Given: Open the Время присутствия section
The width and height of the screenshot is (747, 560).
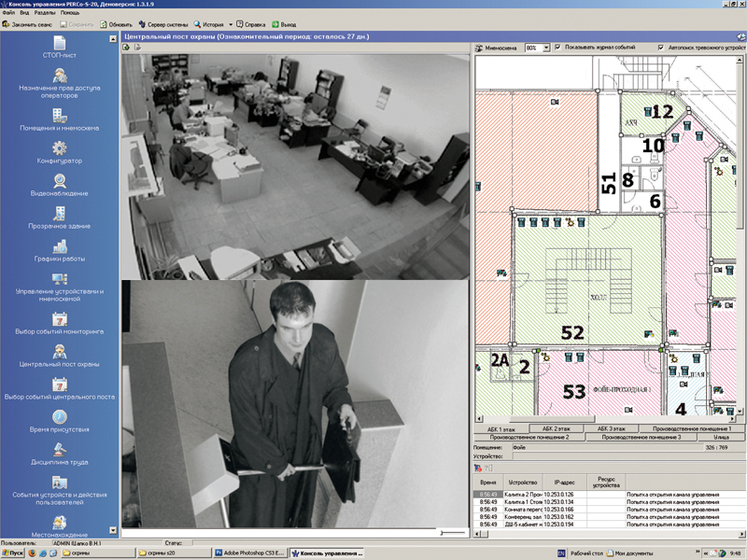Looking at the screenshot, I should (x=60, y=422).
